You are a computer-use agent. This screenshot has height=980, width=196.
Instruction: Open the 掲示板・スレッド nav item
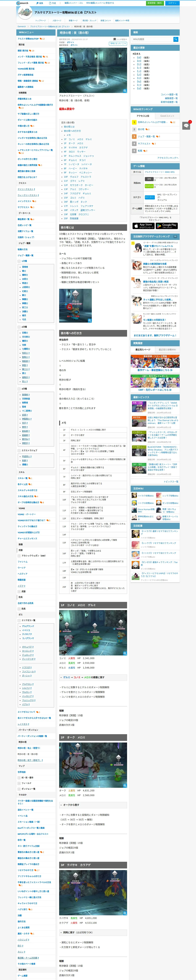(90, 21)
